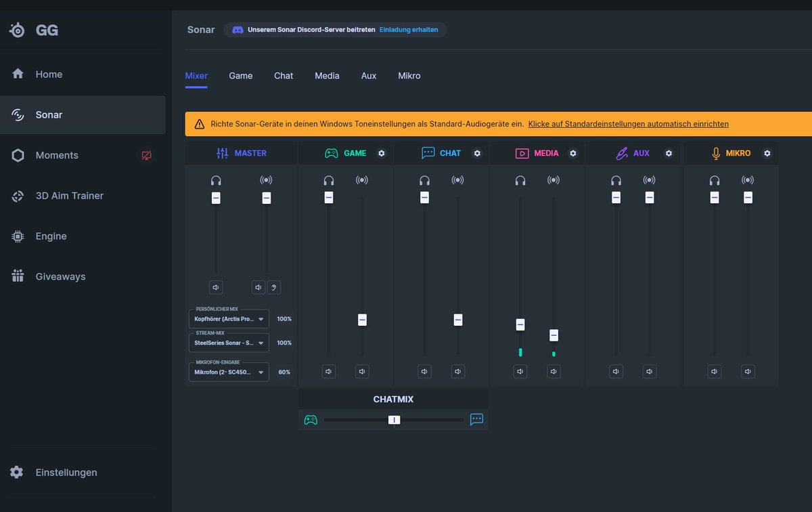Open MEDIA channel gear settings

pyautogui.click(x=573, y=153)
